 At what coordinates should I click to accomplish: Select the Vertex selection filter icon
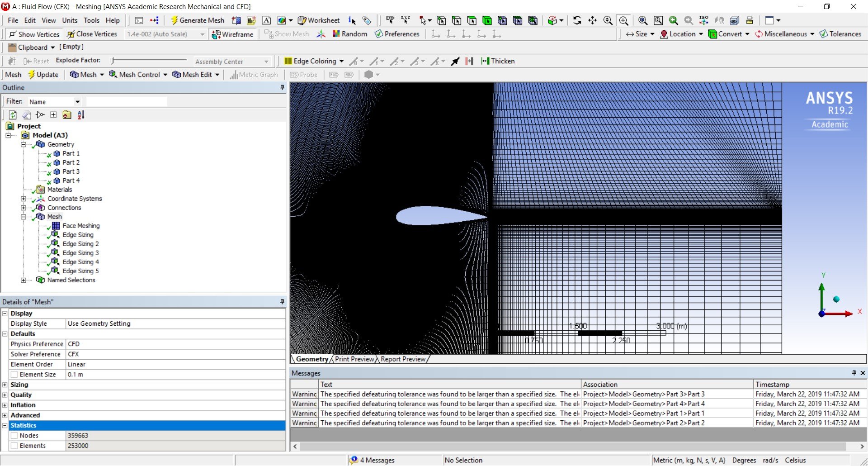442,20
